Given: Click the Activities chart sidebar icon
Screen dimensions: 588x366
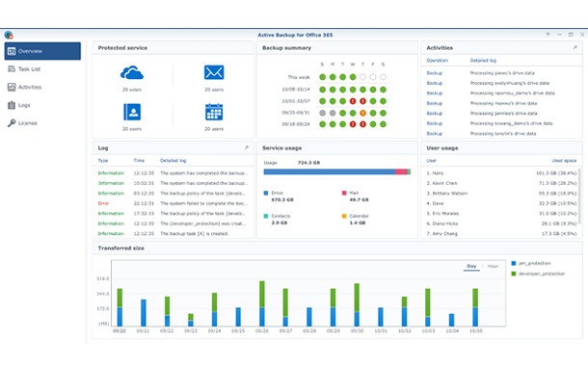Looking at the screenshot, I should (12, 87).
